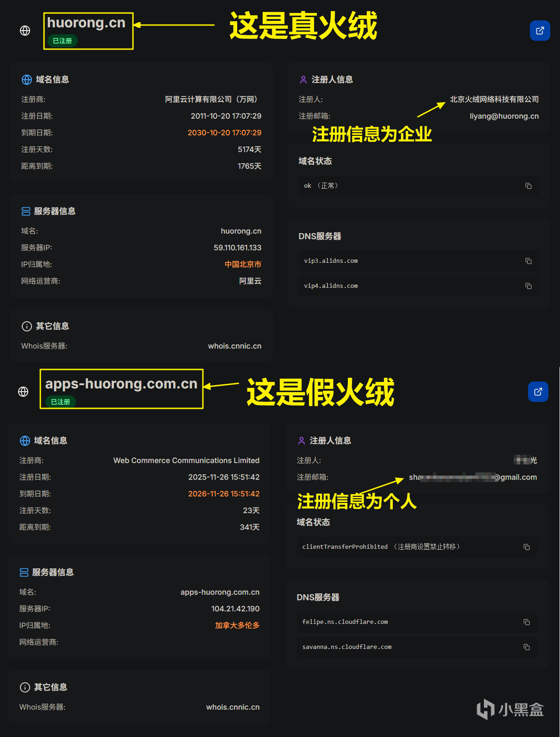Copy savanna.ns.cloudflare.com DNS server
The width and height of the screenshot is (560, 737).
point(526,647)
